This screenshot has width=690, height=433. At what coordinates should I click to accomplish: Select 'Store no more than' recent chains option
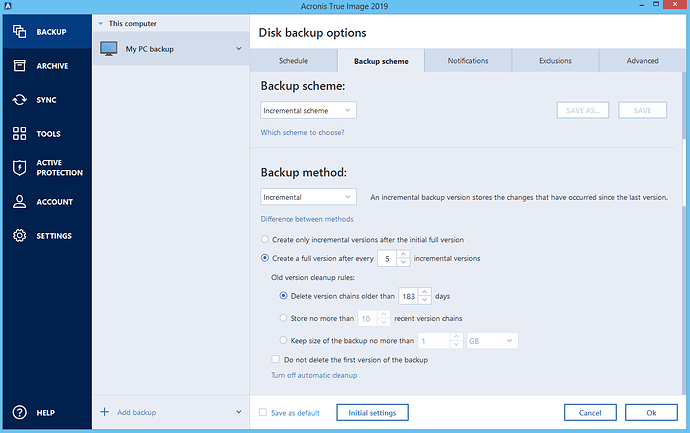tap(283, 318)
